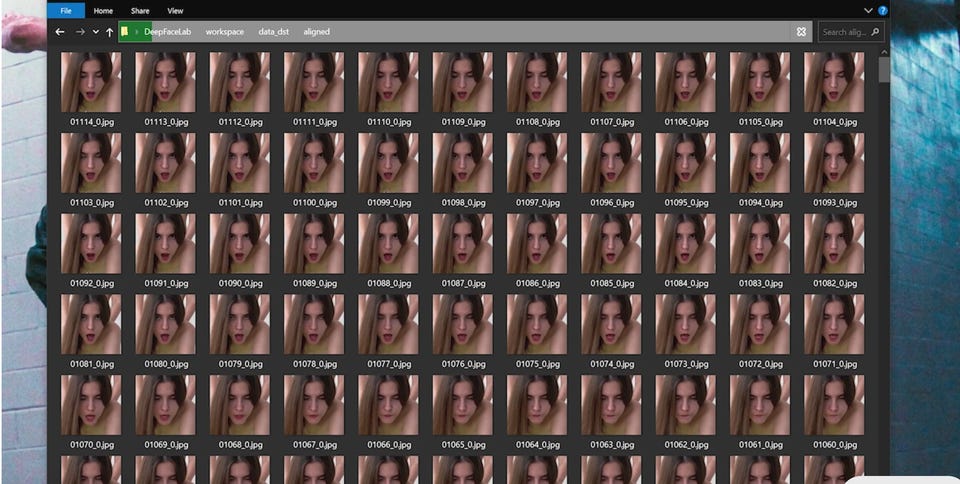Navigate to DeepFaceLab in the breadcrumb
Screen dimensions: 960x484
click(168, 32)
